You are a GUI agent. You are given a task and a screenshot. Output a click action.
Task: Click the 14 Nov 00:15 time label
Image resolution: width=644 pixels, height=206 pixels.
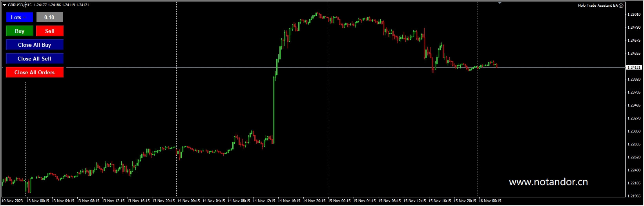click(189, 201)
